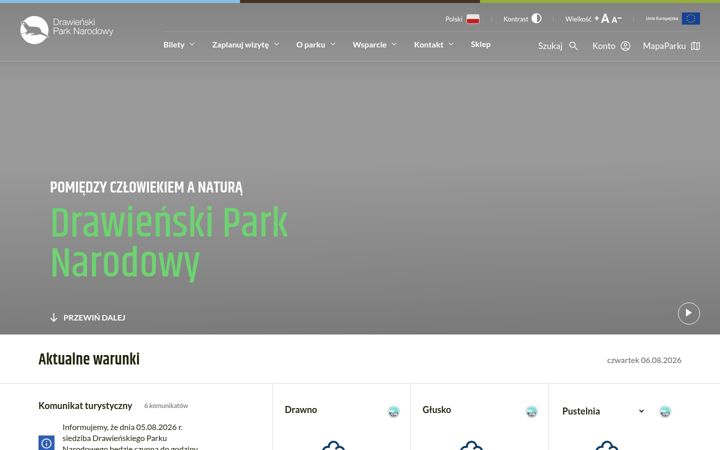Click the 6 komunikatów count
Image resolution: width=720 pixels, height=450 pixels.
[x=166, y=405]
